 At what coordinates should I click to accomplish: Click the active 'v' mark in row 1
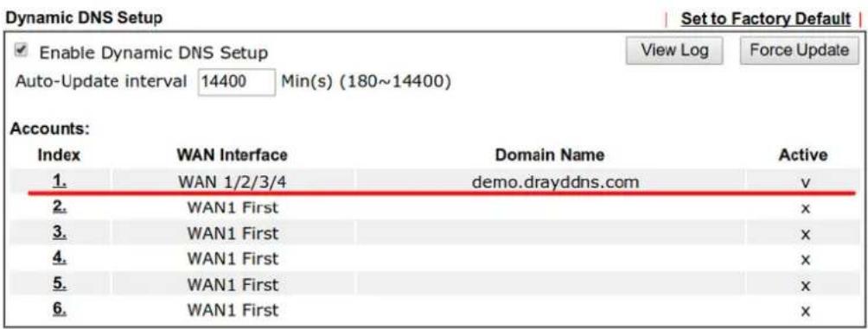pyautogui.click(x=806, y=182)
